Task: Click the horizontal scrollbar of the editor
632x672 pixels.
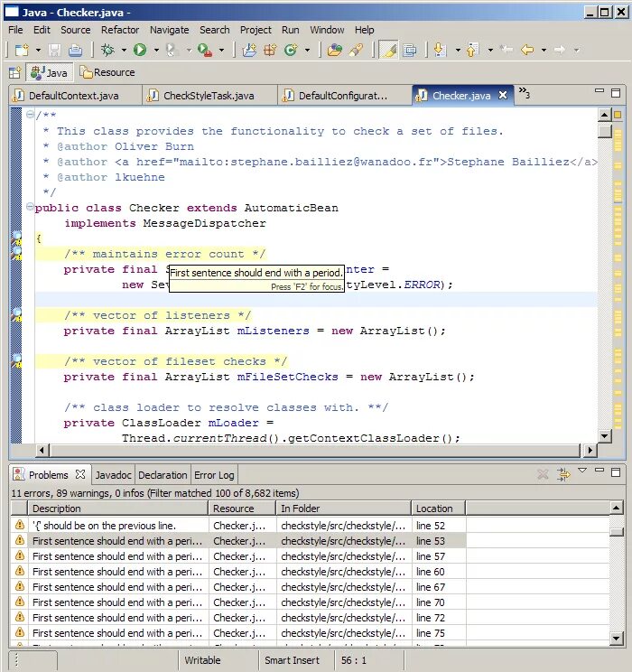Action: pos(315,451)
